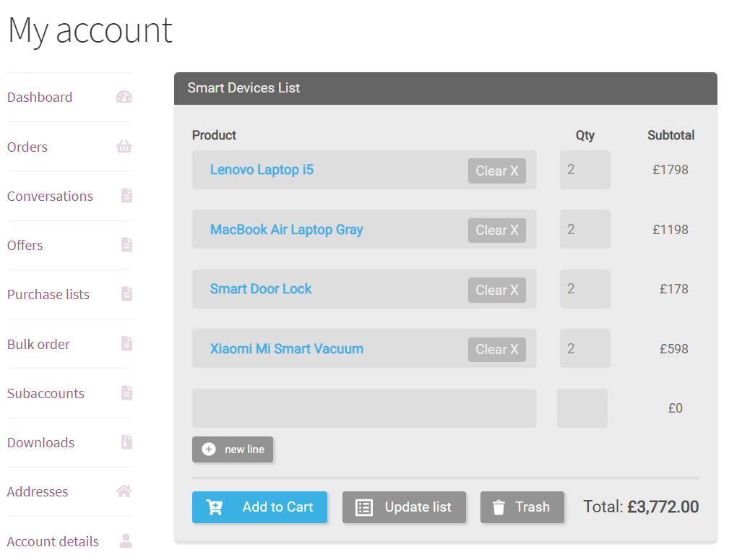Click the £1198 subtotal
The image size is (729, 560).
coord(670,229)
